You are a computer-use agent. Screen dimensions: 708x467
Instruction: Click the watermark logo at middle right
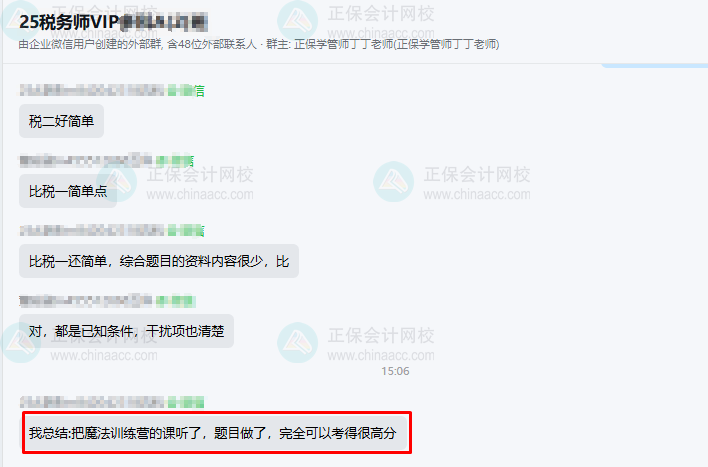click(393, 182)
